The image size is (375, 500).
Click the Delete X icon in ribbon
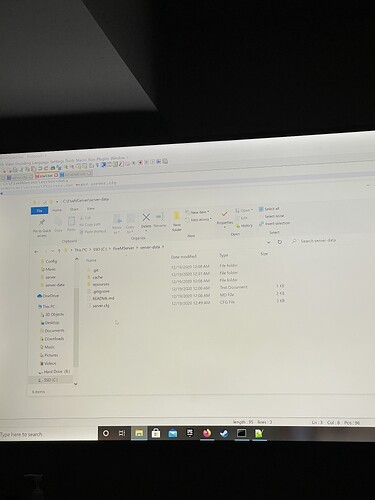coord(146,218)
